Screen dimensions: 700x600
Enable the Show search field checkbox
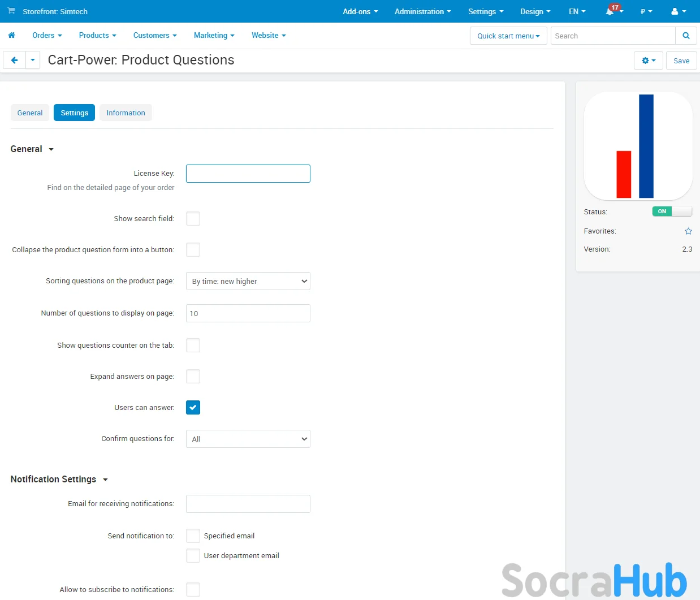[193, 219]
